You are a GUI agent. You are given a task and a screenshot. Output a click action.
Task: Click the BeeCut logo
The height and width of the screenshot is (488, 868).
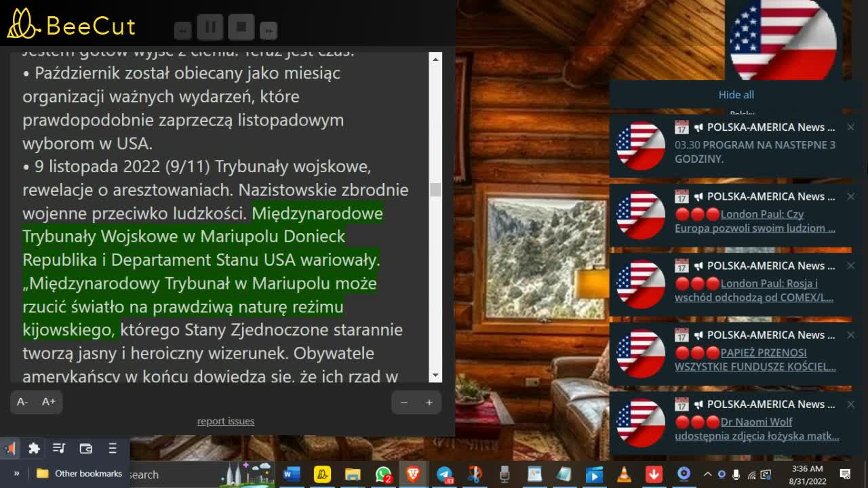71,24
